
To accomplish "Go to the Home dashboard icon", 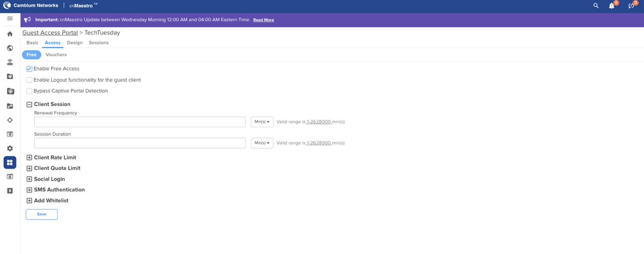I will (10, 34).
